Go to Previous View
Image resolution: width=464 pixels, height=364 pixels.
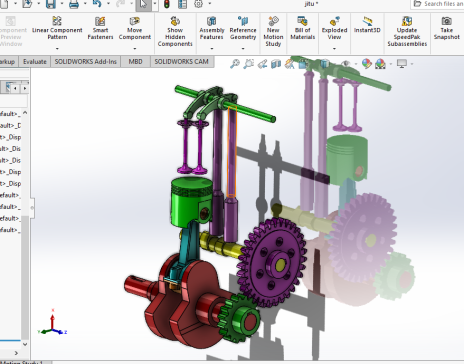pos(262,63)
